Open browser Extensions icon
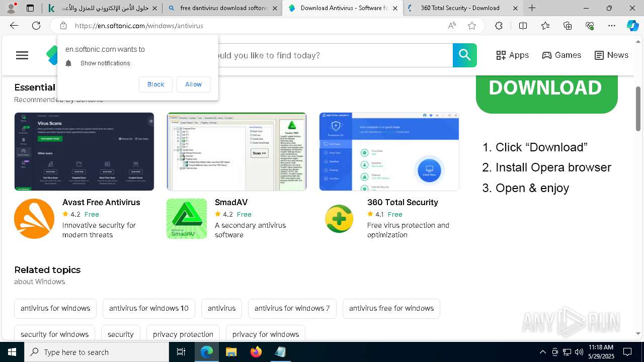Screen dimensions: 644x362 coord(499,26)
